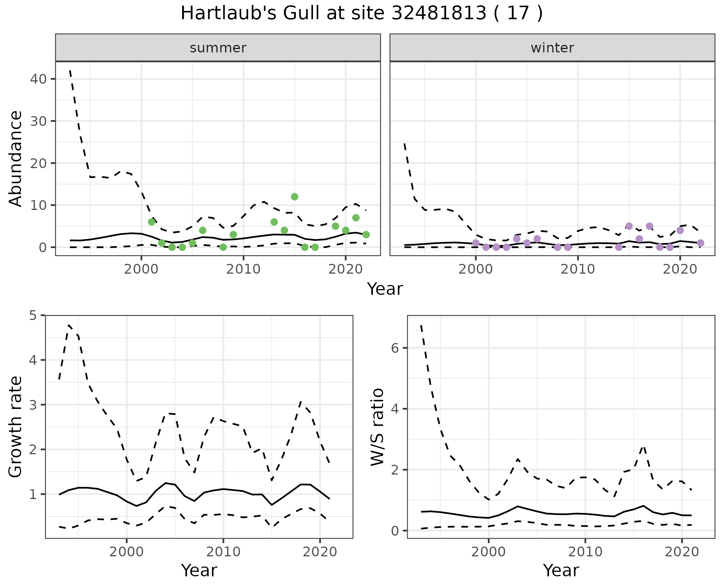Click the last green summer point near 2022
The image size is (724, 588).
pyautogui.click(x=366, y=234)
